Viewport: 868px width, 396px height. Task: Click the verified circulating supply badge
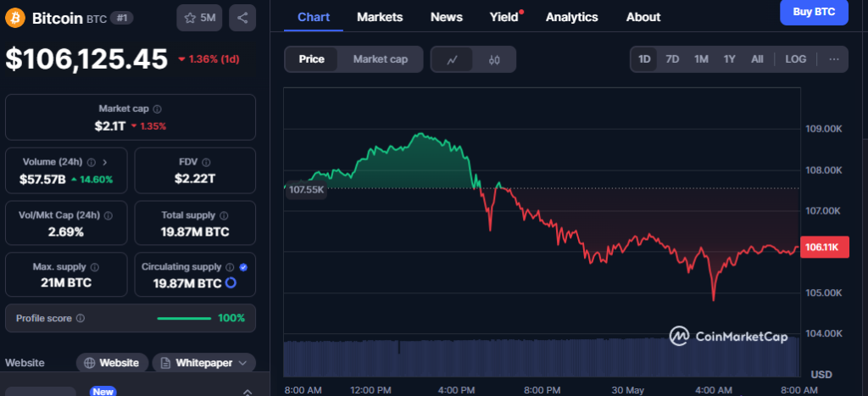(x=243, y=267)
